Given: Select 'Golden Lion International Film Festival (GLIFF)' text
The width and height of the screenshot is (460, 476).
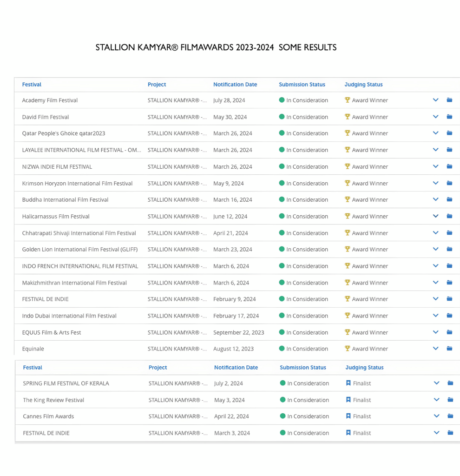Looking at the screenshot, I should pos(80,250).
